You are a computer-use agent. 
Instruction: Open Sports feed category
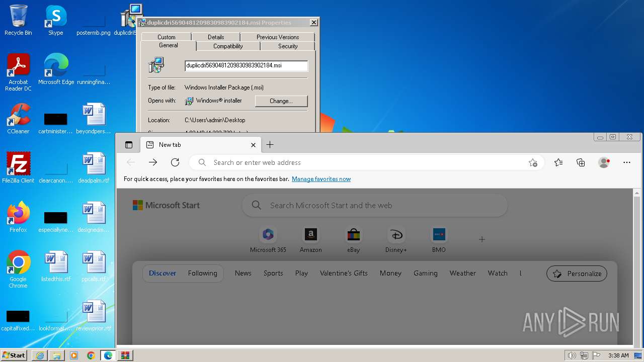[x=273, y=273]
